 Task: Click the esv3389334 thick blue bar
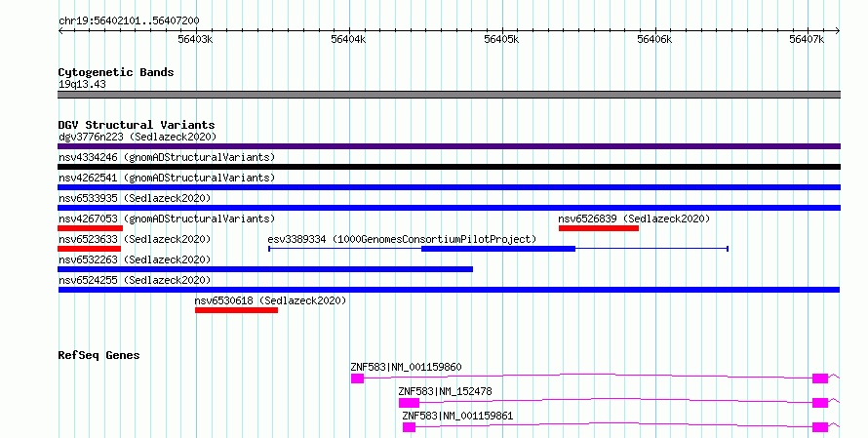(498, 249)
